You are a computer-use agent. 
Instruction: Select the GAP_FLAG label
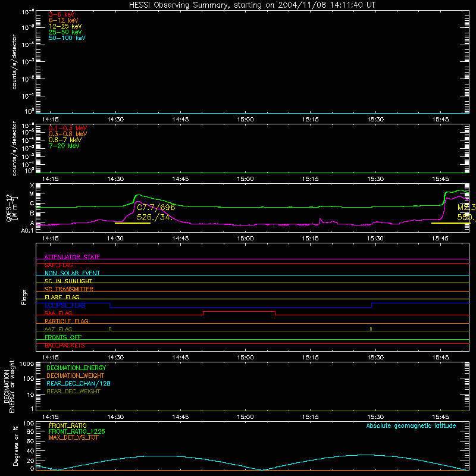pyautogui.click(x=58, y=265)
